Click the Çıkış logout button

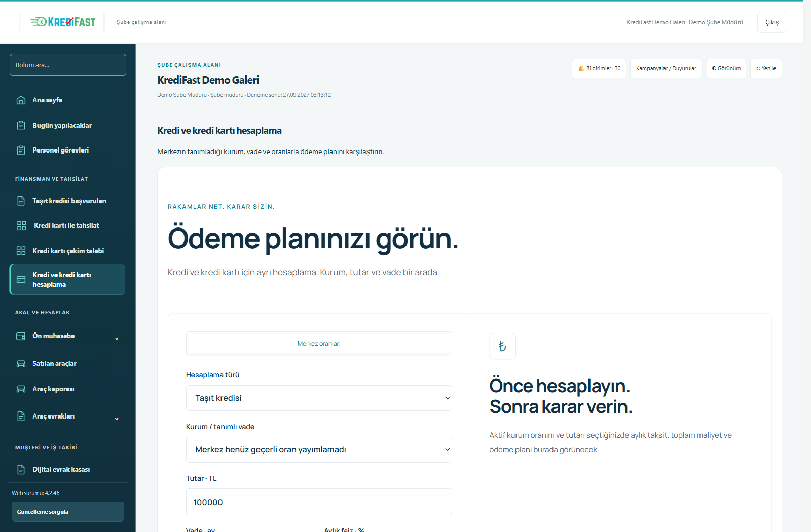pyautogui.click(x=772, y=22)
